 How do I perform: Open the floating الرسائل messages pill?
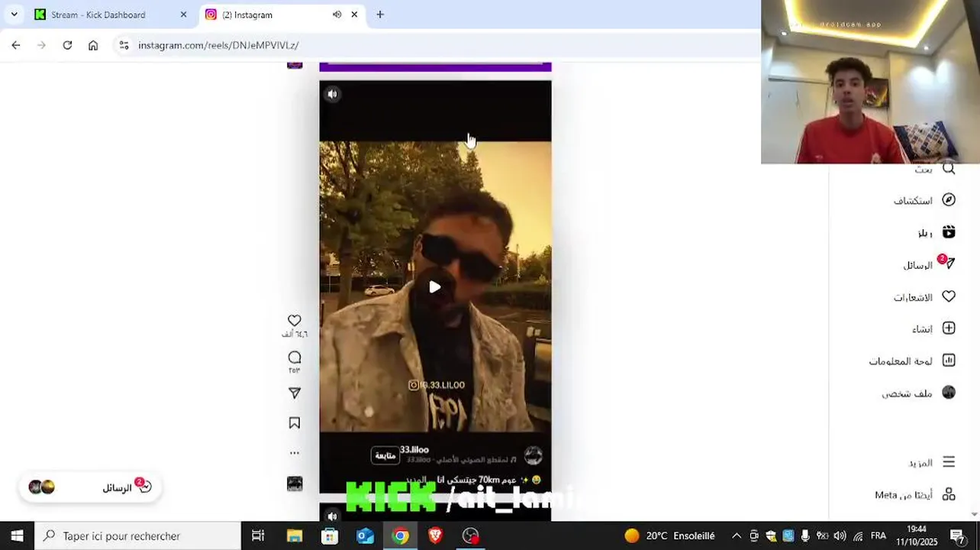pyautogui.click(x=90, y=487)
